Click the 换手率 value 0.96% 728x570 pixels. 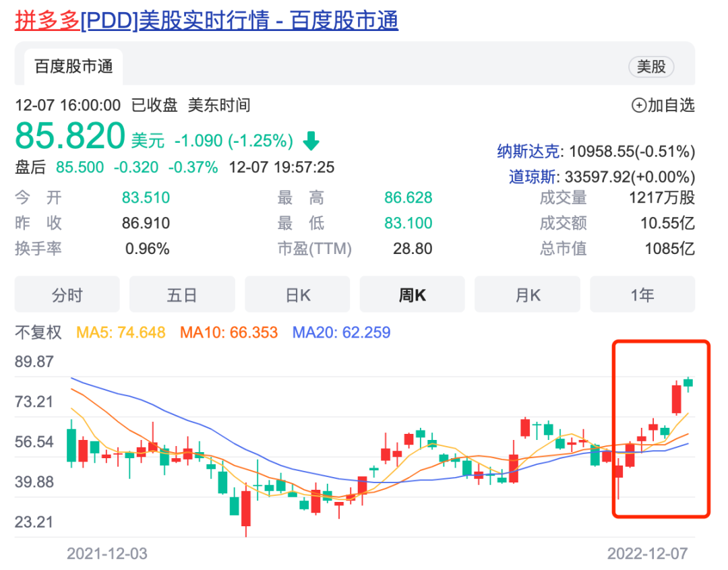147,249
